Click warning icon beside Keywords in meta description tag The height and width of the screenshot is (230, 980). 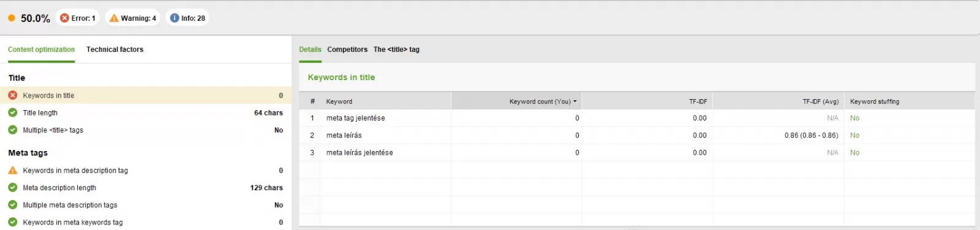(x=13, y=171)
